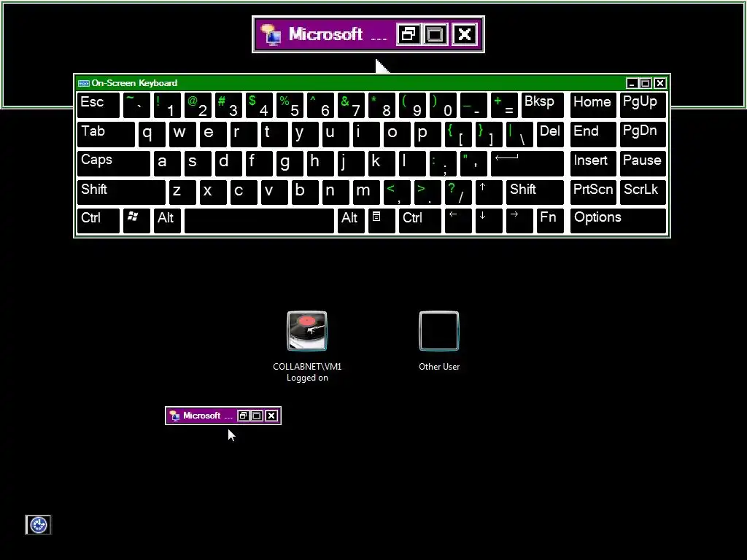747x560 pixels.
Task: Tap the Tab key on the keyboard
Action: (106, 134)
